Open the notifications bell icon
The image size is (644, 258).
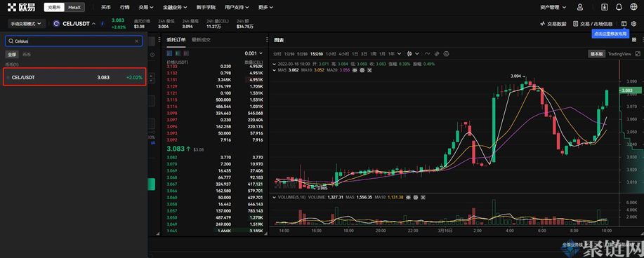[619, 7]
